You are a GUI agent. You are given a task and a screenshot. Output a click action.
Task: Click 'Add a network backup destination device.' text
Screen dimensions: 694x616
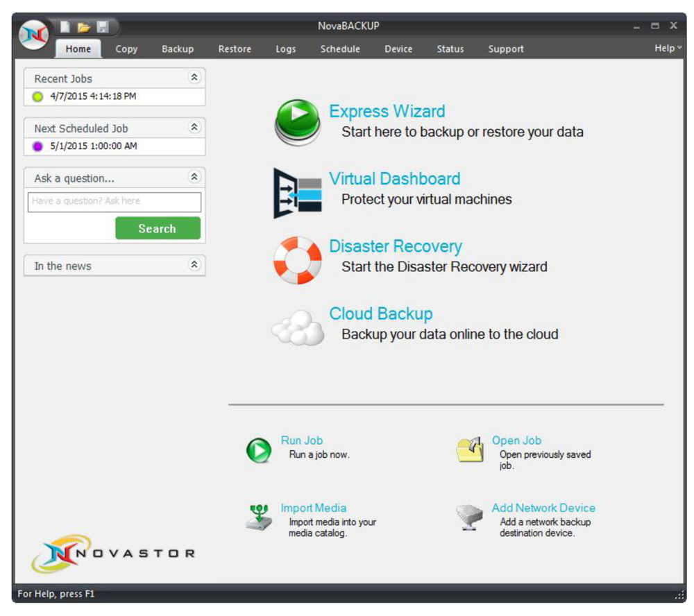click(545, 527)
